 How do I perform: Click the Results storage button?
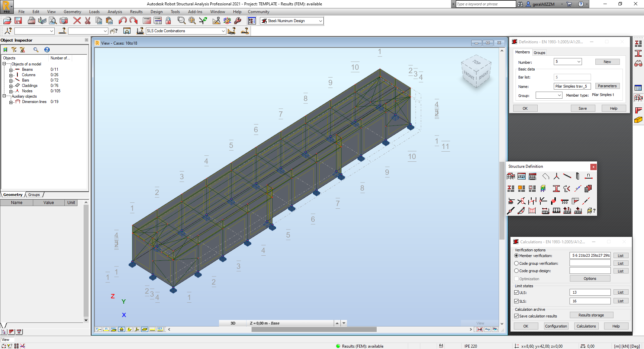[x=591, y=315]
